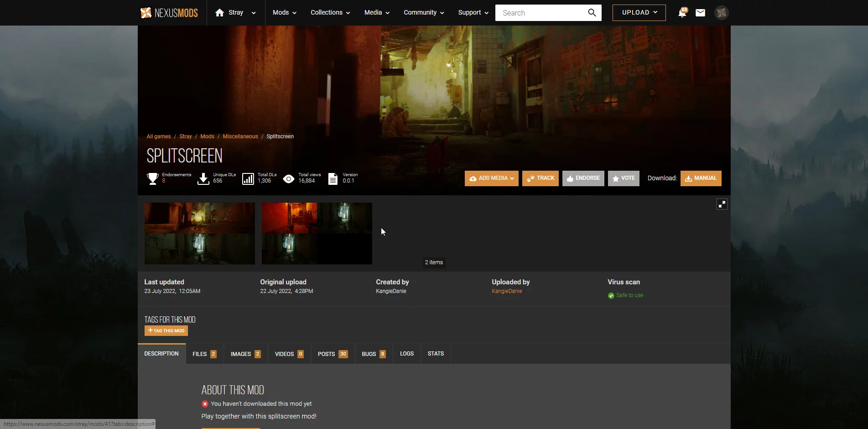This screenshot has width=868, height=429.
Task: Open the user profile avatar
Action: pos(721,13)
